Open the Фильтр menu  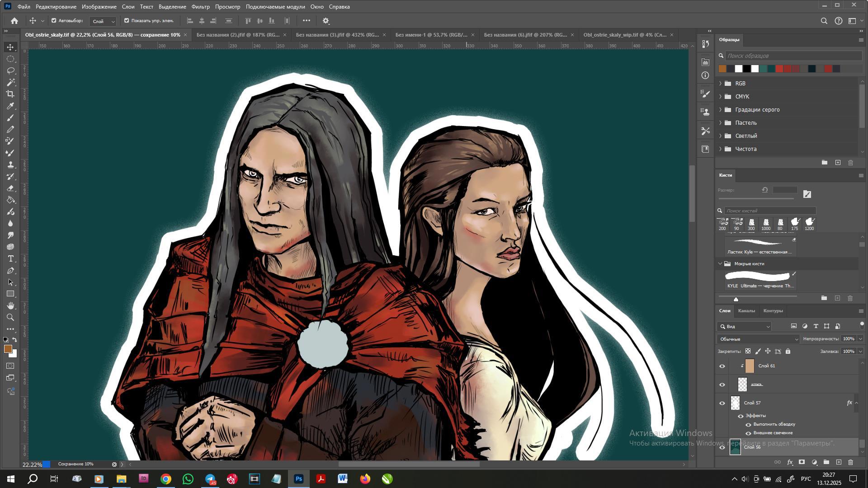click(200, 7)
